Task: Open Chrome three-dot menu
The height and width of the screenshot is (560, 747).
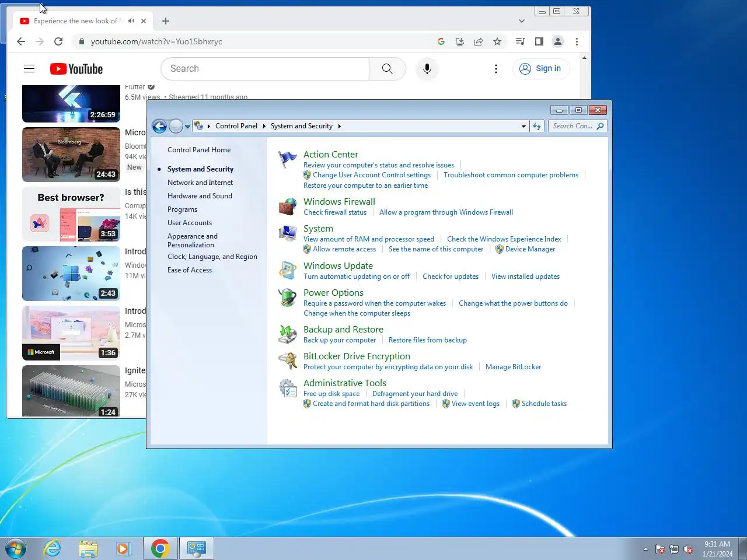Action: (577, 41)
